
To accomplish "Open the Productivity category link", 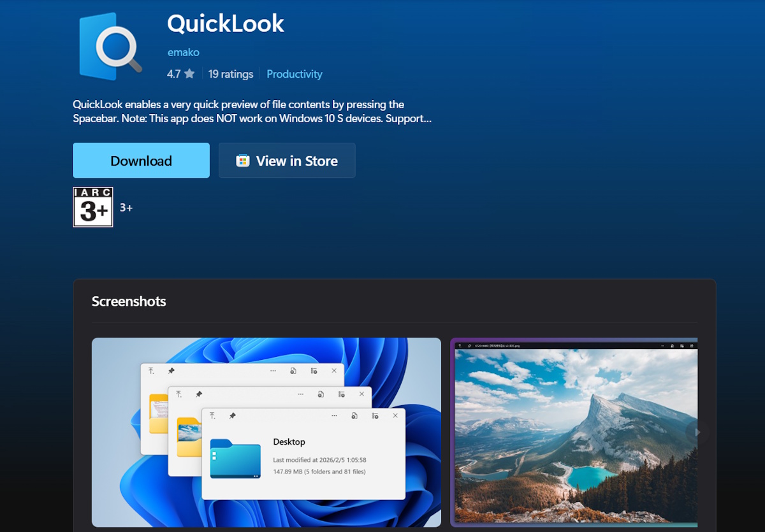I will 295,74.
